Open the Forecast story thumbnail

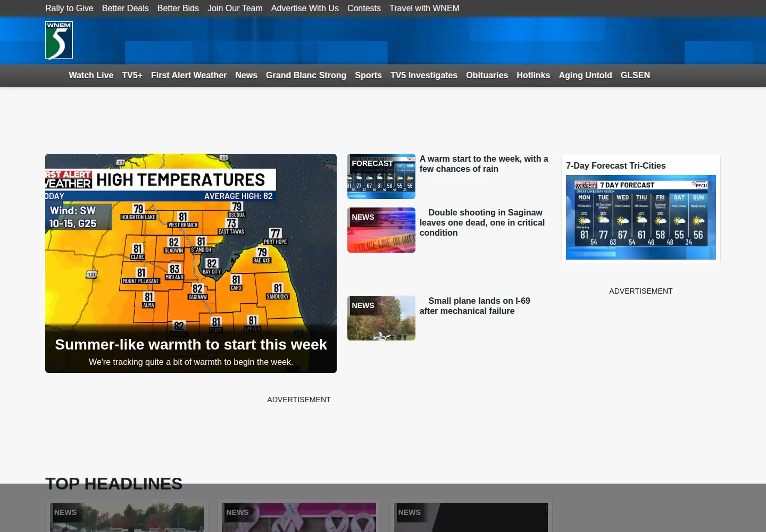(x=381, y=177)
